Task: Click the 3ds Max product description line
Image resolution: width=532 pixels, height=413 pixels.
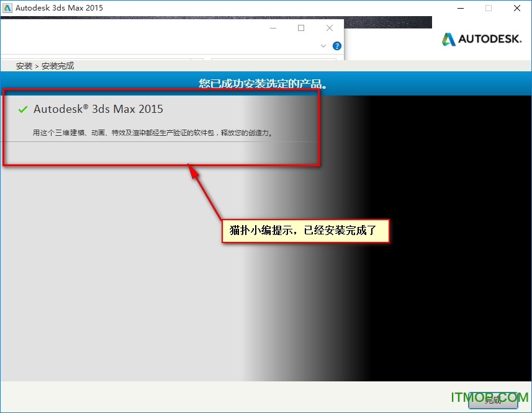Action: point(152,133)
